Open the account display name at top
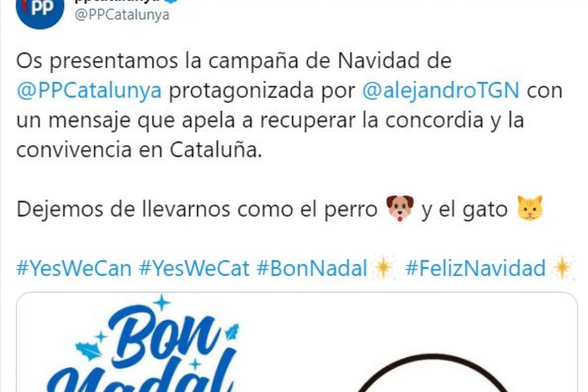The width and height of the screenshot is (588, 392). [x=118, y=1]
